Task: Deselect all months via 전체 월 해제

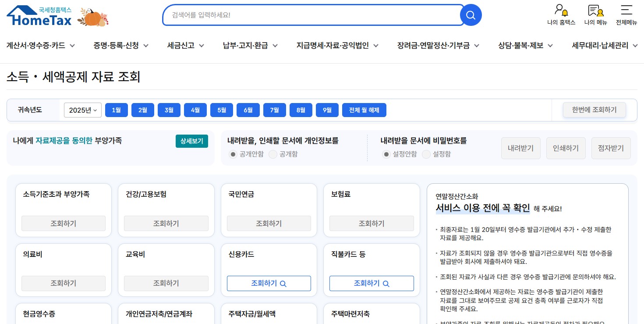Action: click(364, 110)
